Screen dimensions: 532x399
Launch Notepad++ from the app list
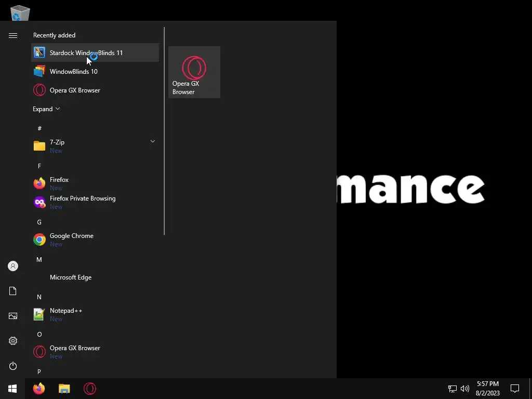[95, 314]
